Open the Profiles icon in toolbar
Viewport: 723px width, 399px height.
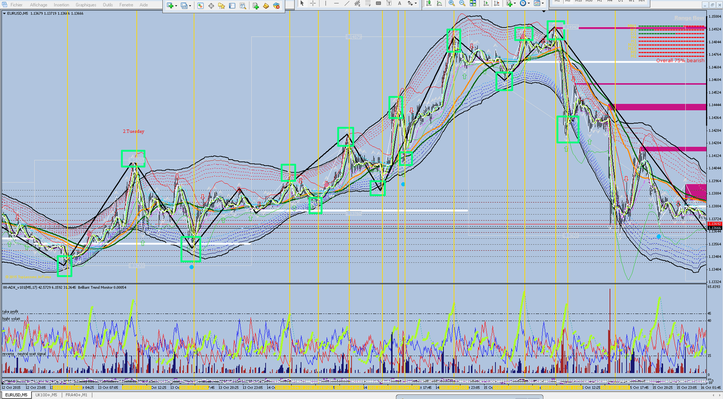pyautogui.click(x=184, y=6)
